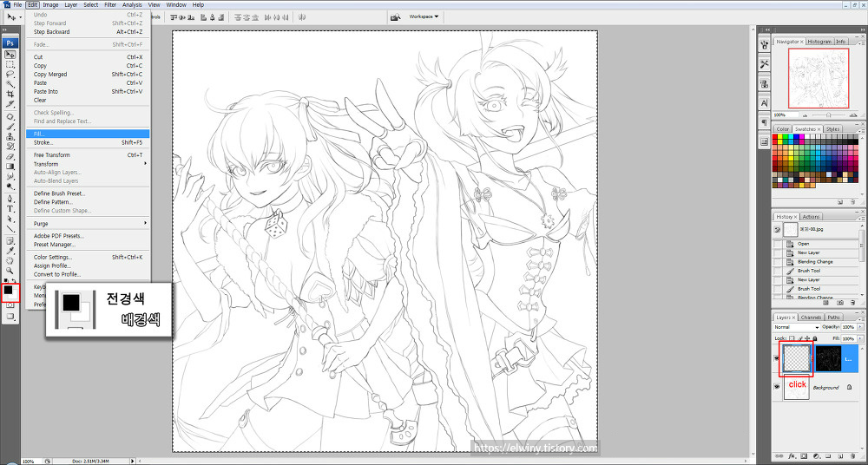Set history brush source for snapshot
The height and width of the screenshot is (465, 868).
(x=777, y=229)
